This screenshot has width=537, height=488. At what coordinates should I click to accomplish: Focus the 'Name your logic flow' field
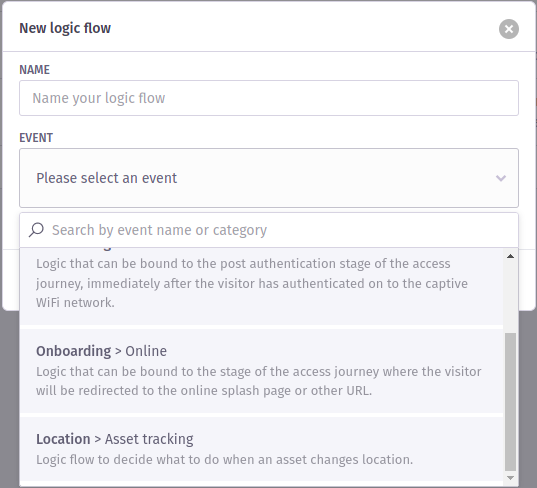tap(269, 98)
